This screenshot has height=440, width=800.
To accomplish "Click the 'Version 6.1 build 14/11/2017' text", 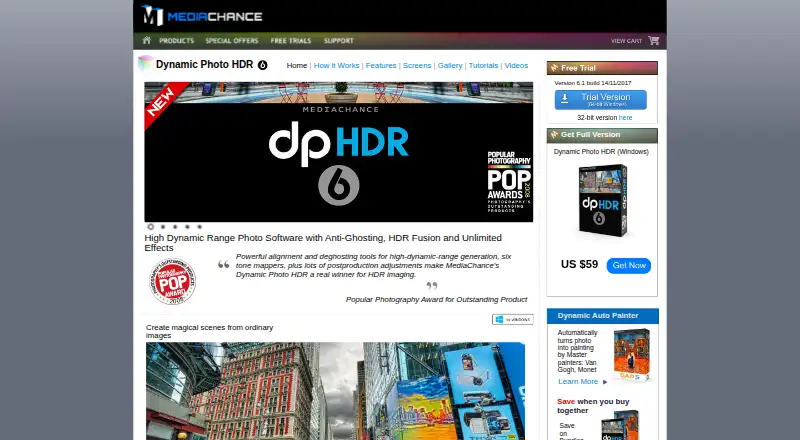I will coord(593,83).
